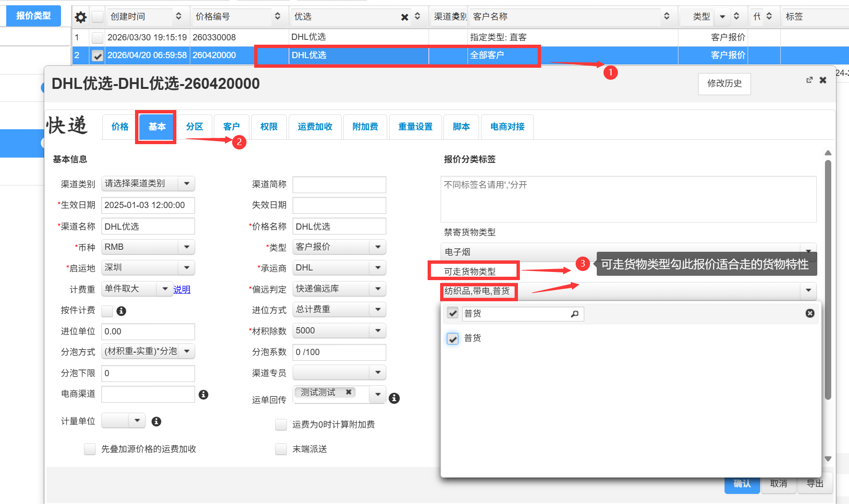Close the DHL优选 dialog with the X icon
This screenshot has width=849, height=504.
(x=823, y=80)
